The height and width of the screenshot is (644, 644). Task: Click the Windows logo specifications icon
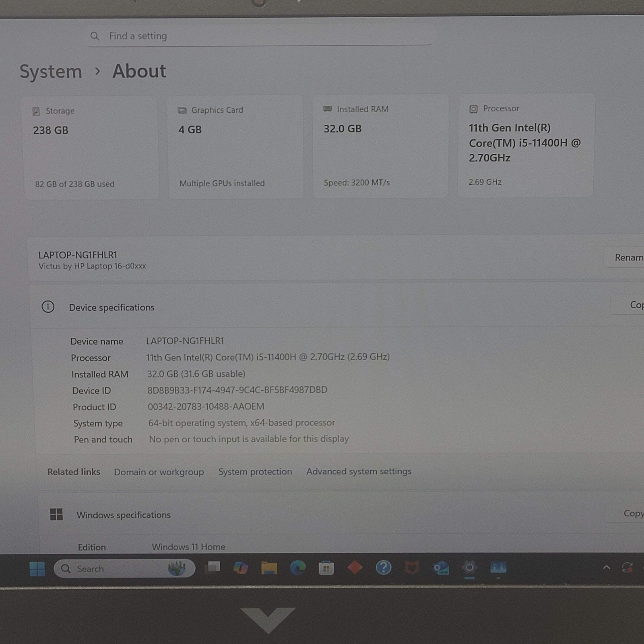coord(56,514)
